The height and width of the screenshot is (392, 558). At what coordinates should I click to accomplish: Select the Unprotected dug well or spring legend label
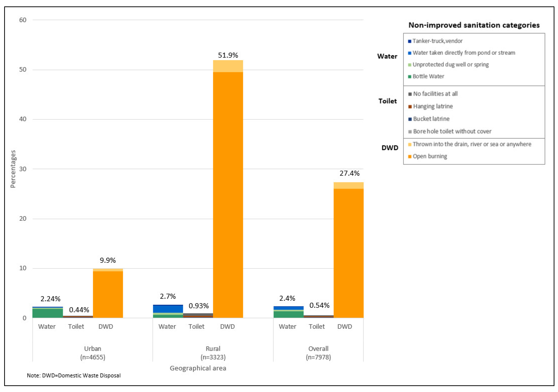point(451,65)
